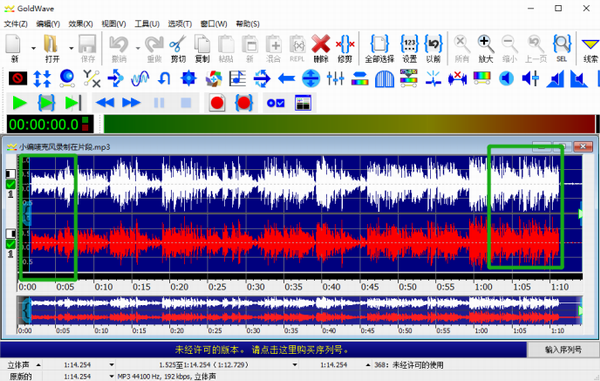Start a new recording with the red button
The height and width of the screenshot is (381, 600).
(x=217, y=103)
